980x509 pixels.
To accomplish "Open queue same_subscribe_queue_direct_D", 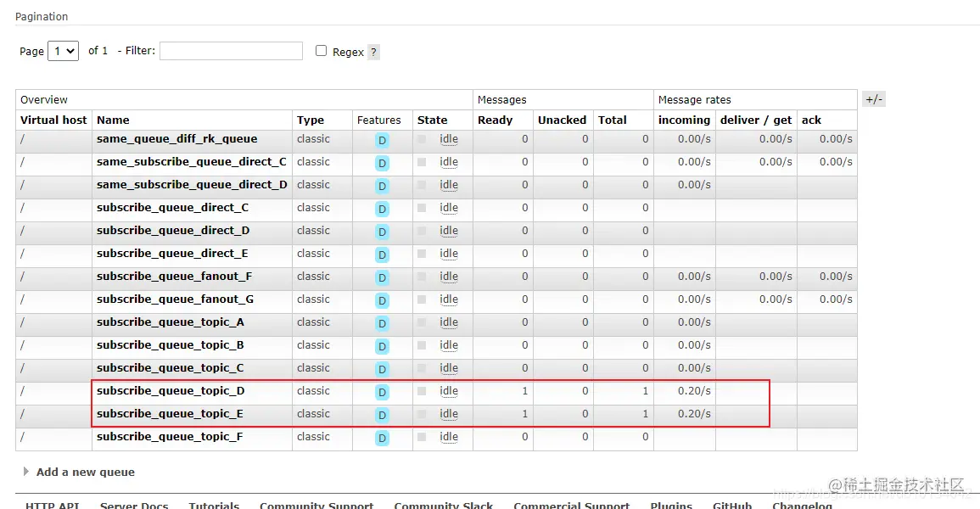I will point(192,185).
